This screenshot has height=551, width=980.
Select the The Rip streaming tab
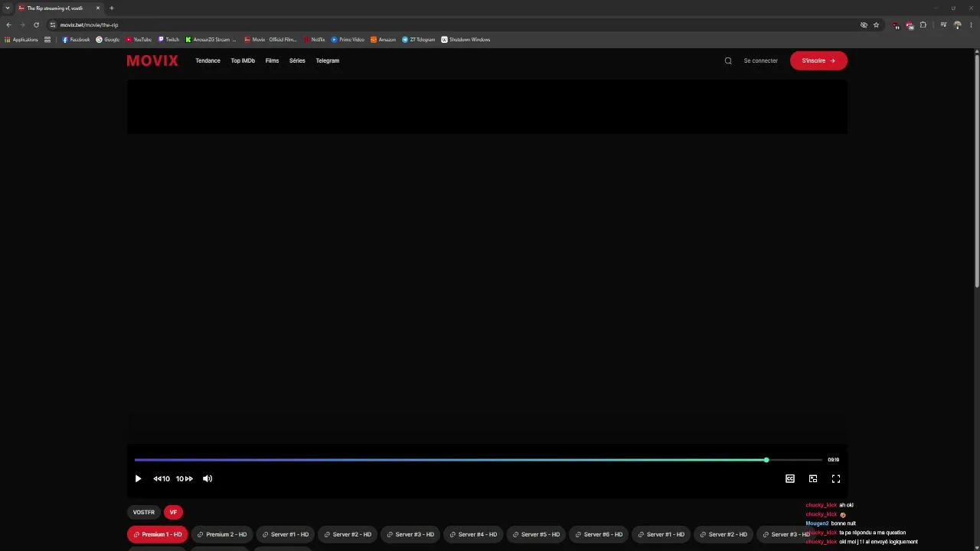coord(60,8)
